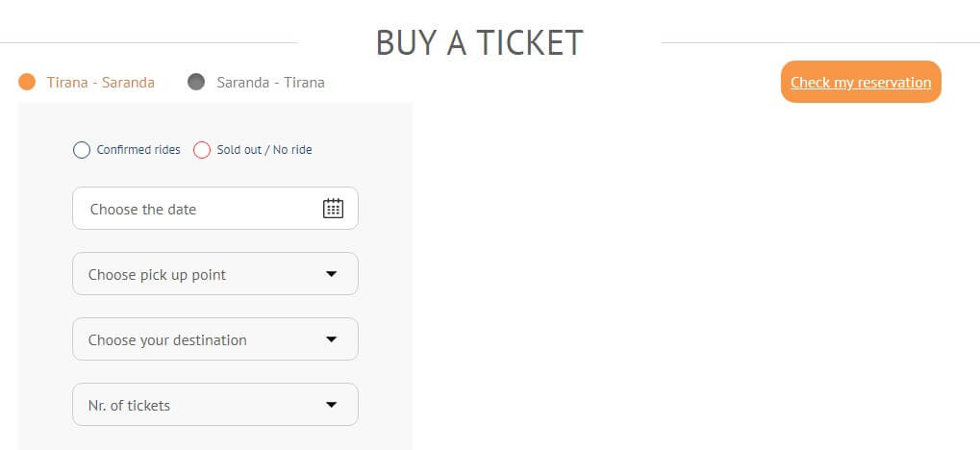Switch to the Tirana - Saranda route label
The height and width of the screenshot is (450, 980).
click(100, 83)
